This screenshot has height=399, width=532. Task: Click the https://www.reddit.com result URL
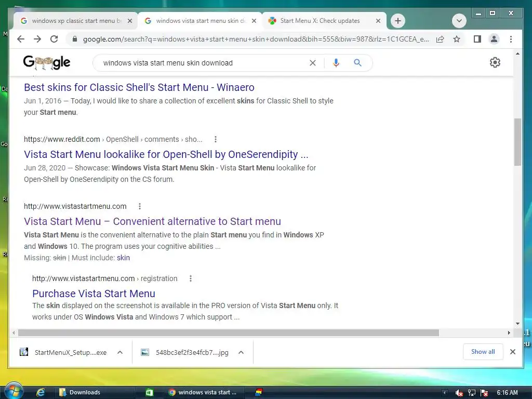[x=62, y=139]
